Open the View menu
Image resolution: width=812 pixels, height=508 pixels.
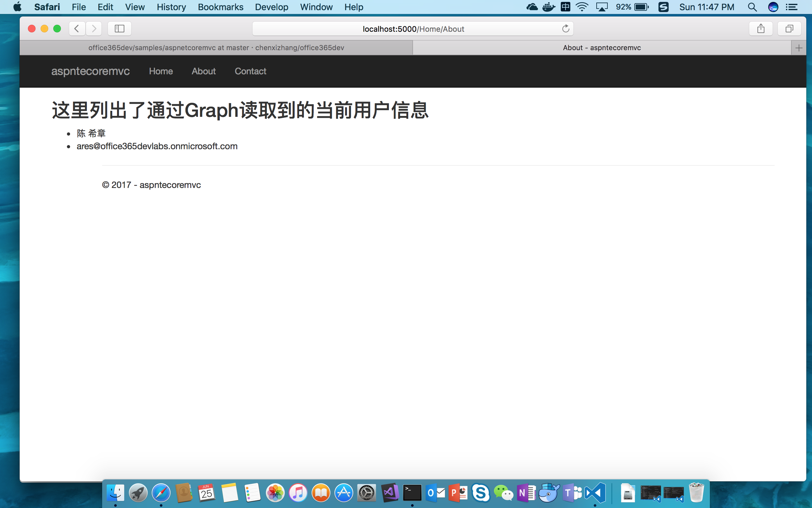[135, 7]
